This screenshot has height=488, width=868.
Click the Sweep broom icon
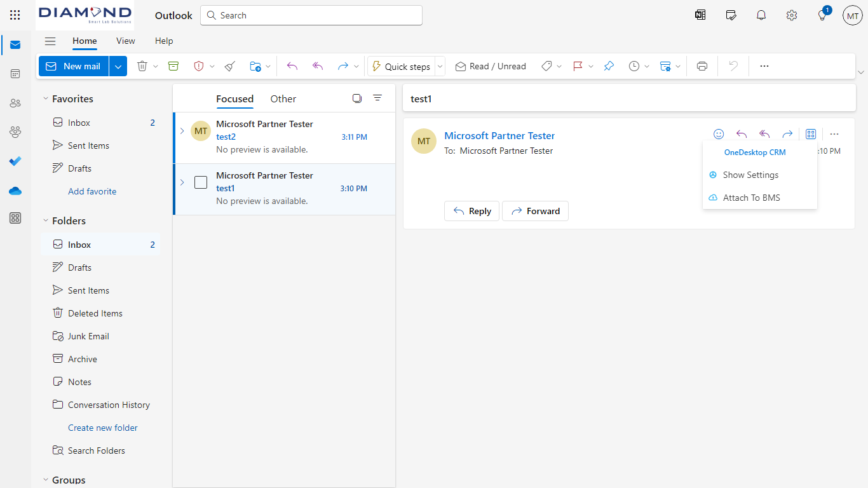230,66
